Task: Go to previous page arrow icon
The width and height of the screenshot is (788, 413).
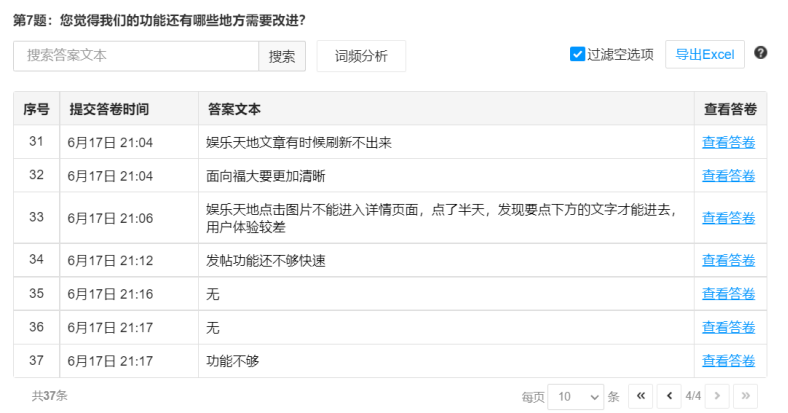Action: pos(669,396)
